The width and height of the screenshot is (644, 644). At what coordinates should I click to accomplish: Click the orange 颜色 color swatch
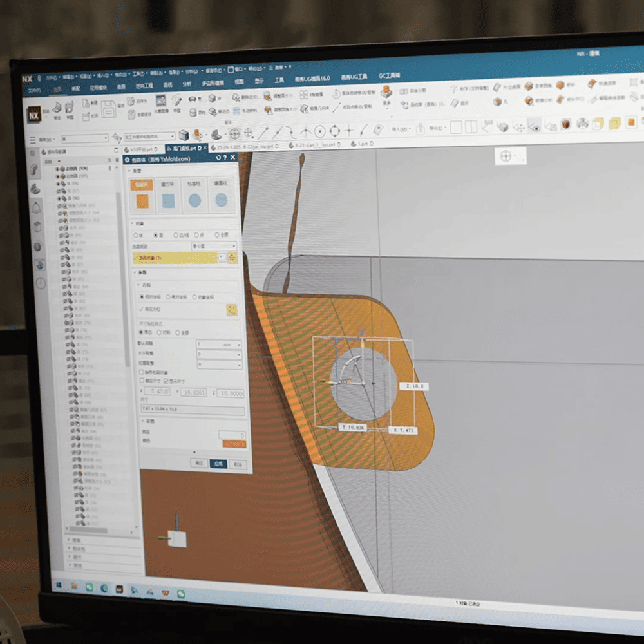click(234, 444)
